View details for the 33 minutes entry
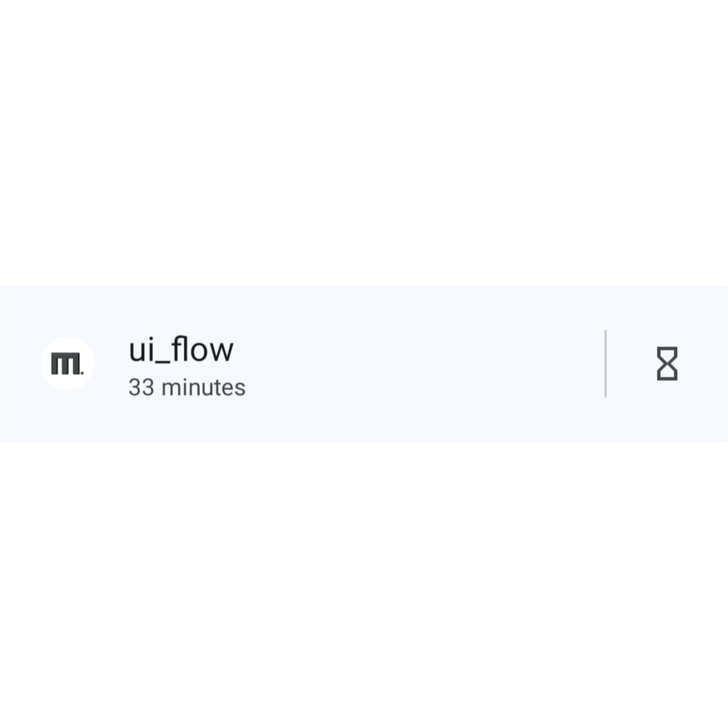 pos(187,387)
